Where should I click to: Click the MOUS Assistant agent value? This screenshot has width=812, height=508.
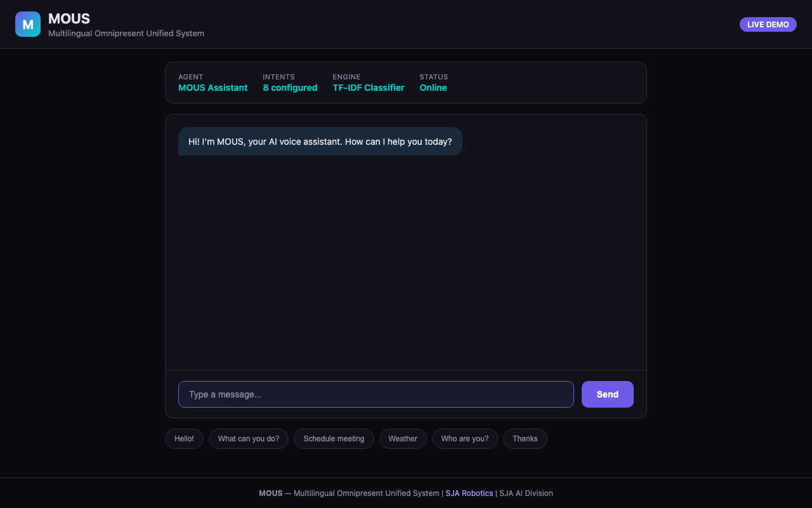click(213, 88)
